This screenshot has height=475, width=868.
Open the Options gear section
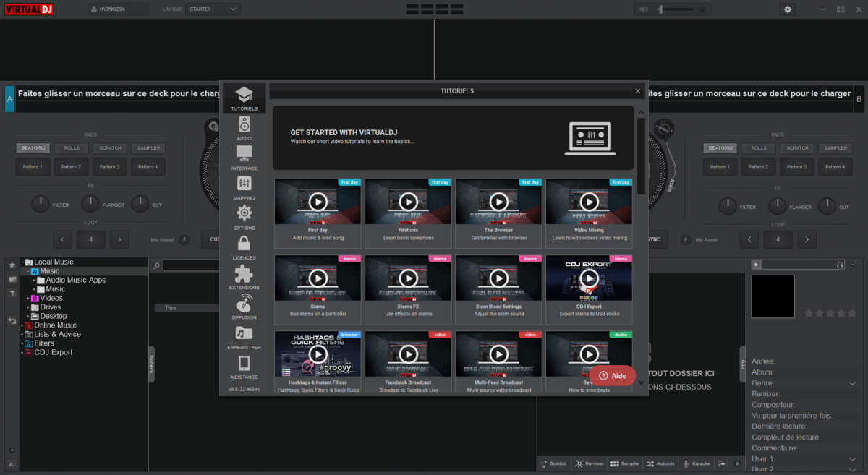click(244, 218)
